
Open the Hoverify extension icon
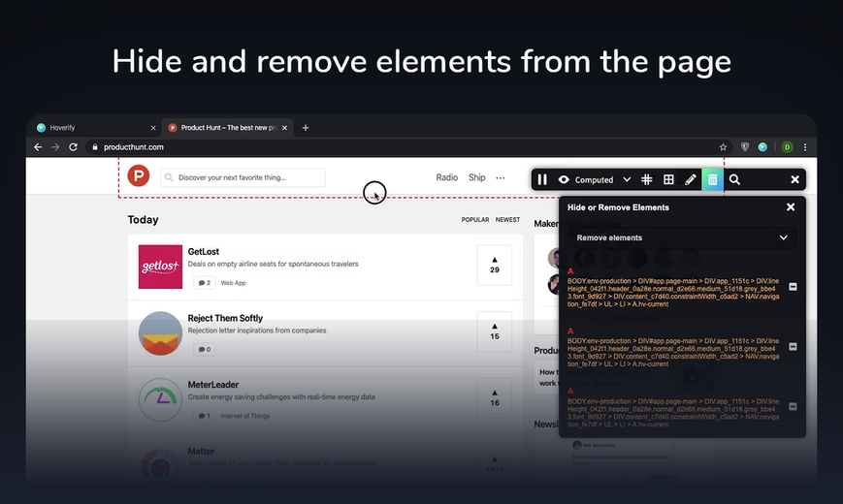click(x=762, y=146)
